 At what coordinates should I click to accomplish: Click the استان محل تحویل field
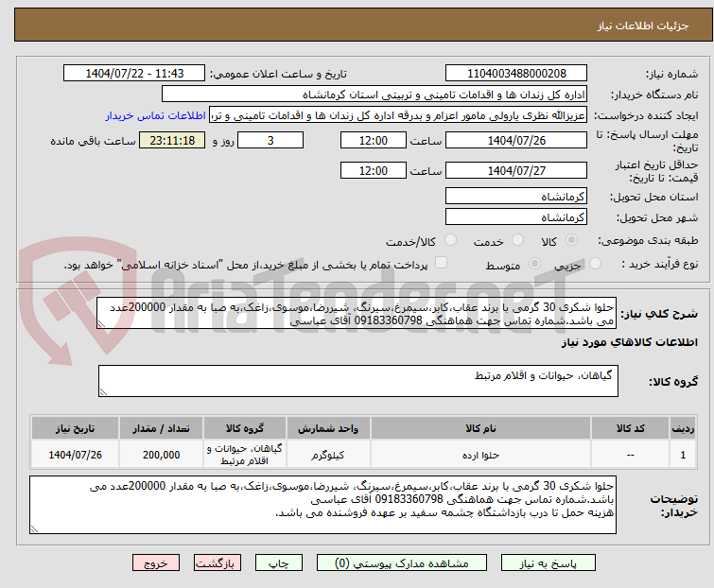pos(516,196)
